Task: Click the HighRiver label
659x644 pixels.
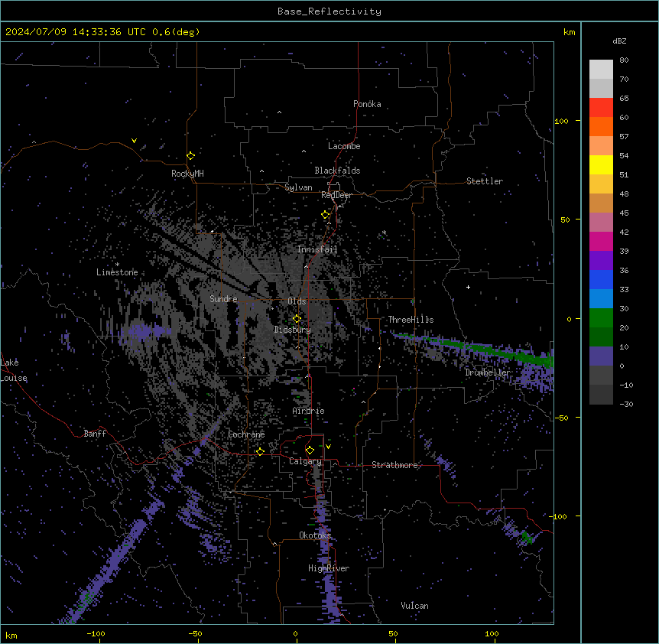Action: click(x=329, y=568)
